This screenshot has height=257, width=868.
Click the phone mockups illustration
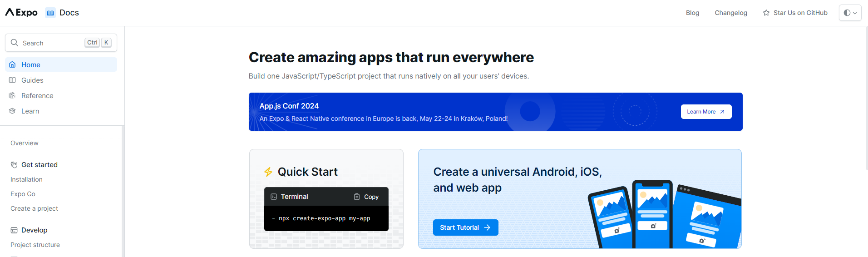click(x=664, y=214)
